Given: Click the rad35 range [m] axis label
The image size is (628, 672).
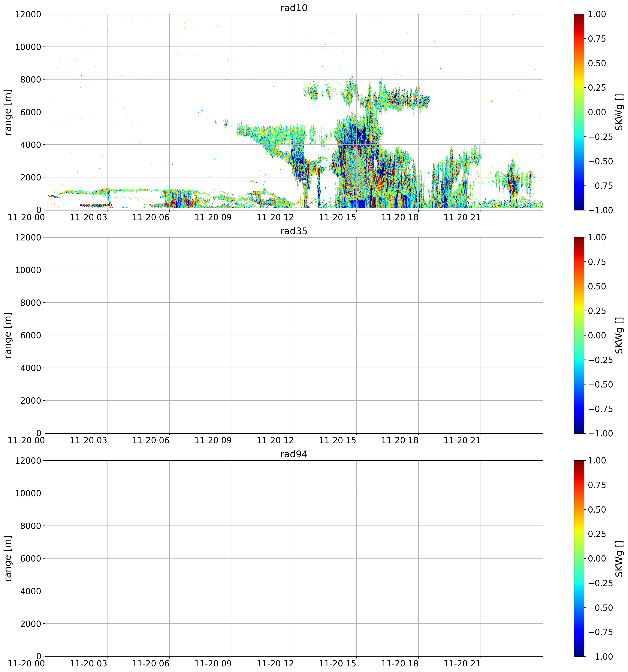Looking at the screenshot, I should [x=8, y=335].
